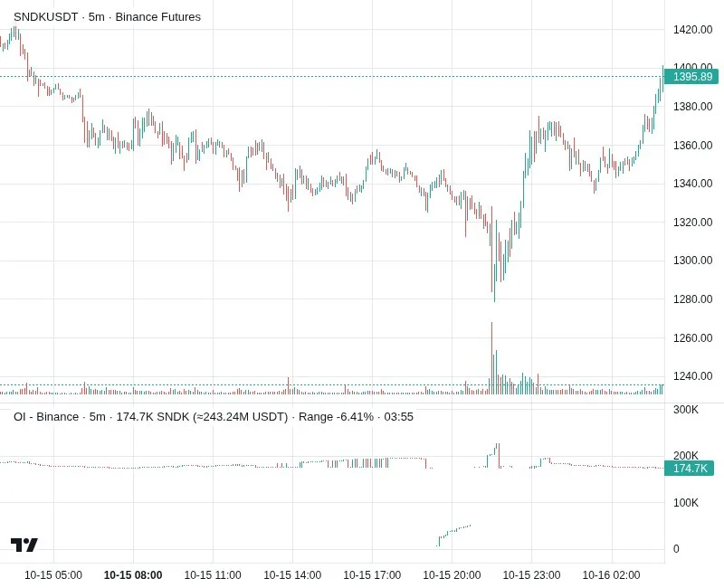The height and width of the screenshot is (588, 724).
Task: Click the tallest volume spike bar
Action: tap(491, 358)
